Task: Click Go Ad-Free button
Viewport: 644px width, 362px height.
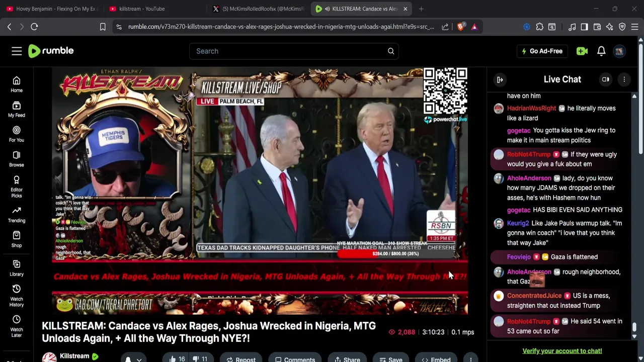Action: [x=542, y=51]
